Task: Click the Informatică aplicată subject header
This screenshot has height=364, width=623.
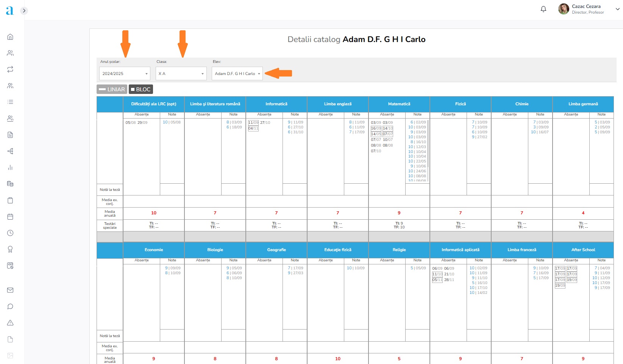Action: coord(460,250)
